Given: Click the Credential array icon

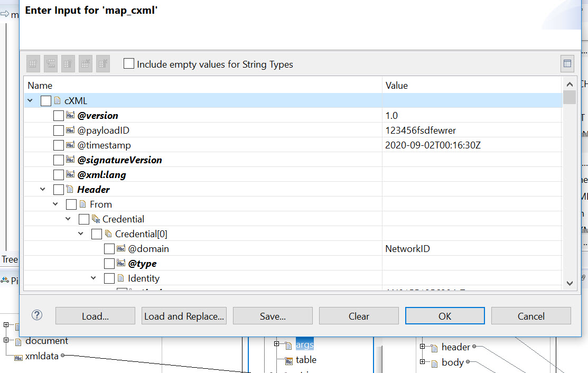Looking at the screenshot, I should tap(96, 219).
